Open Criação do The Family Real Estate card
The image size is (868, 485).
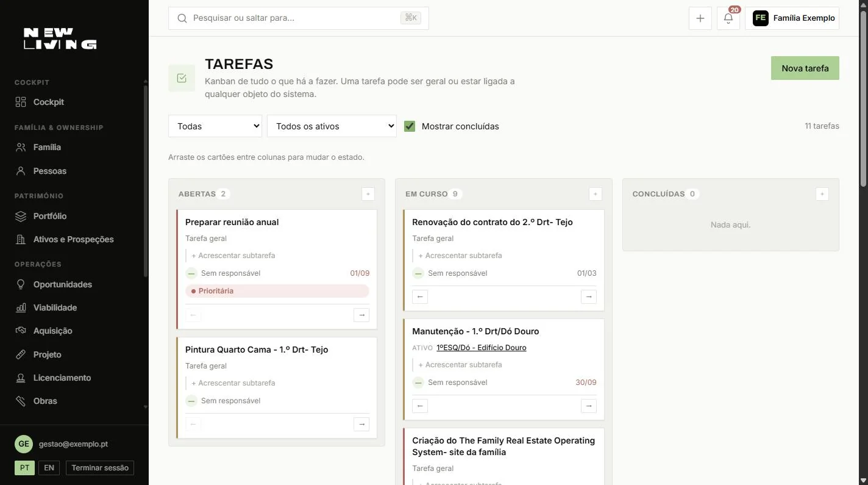point(503,446)
